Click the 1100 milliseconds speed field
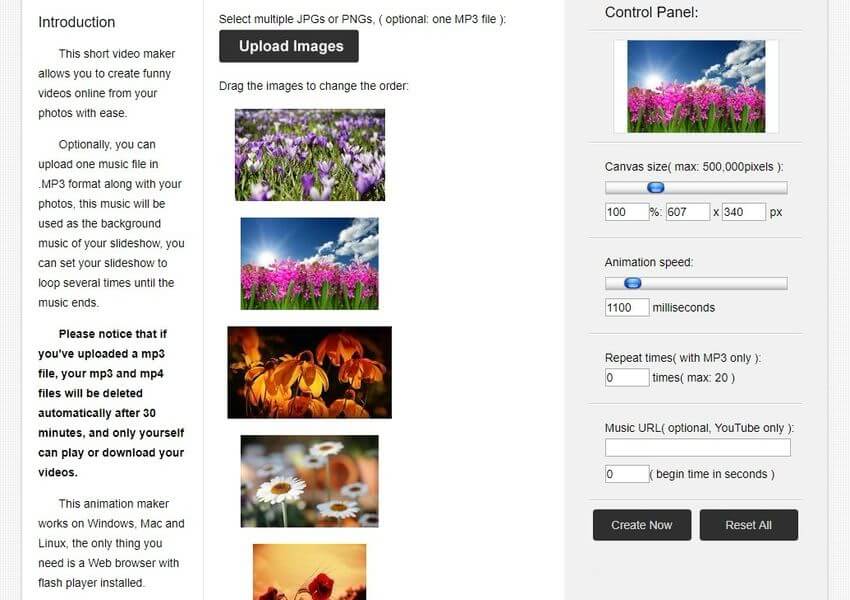The height and width of the screenshot is (600, 850). pyautogui.click(x=627, y=307)
